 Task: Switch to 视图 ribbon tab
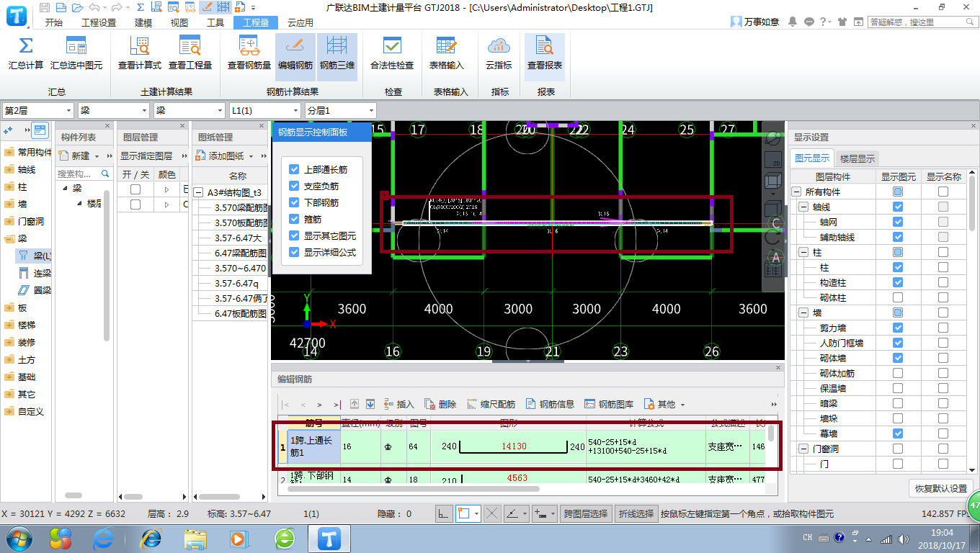pyautogui.click(x=179, y=22)
